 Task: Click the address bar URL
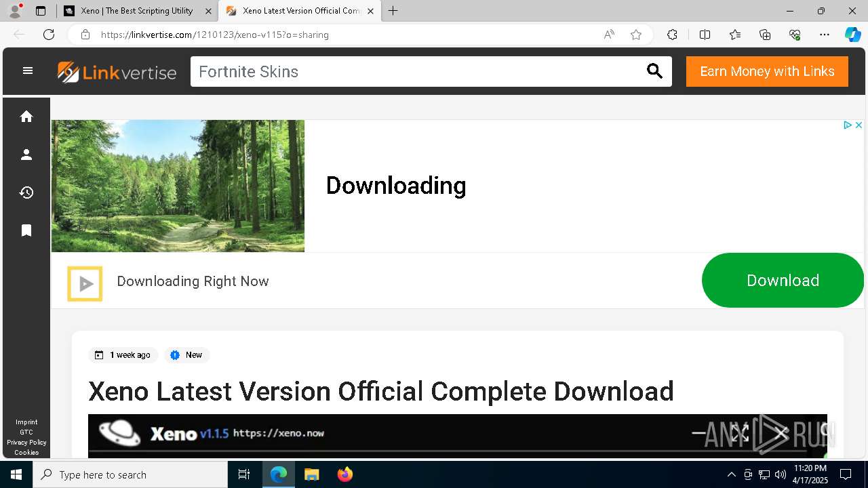(x=215, y=35)
